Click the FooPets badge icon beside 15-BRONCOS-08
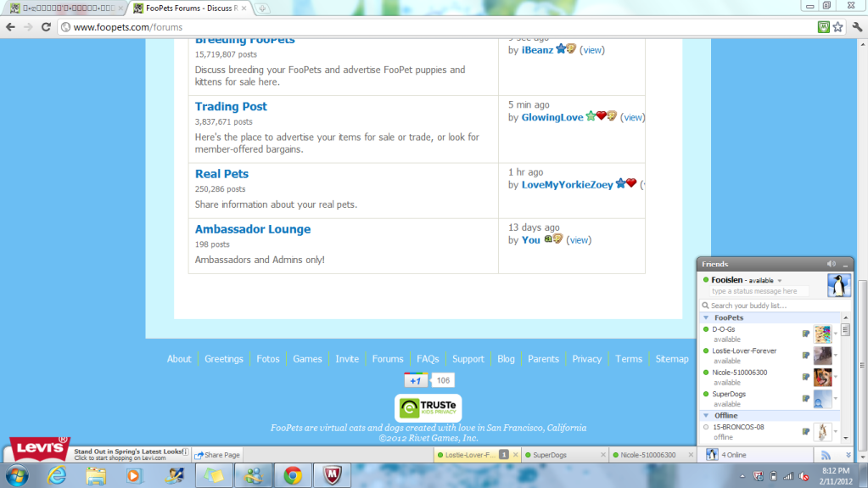 click(806, 431)
